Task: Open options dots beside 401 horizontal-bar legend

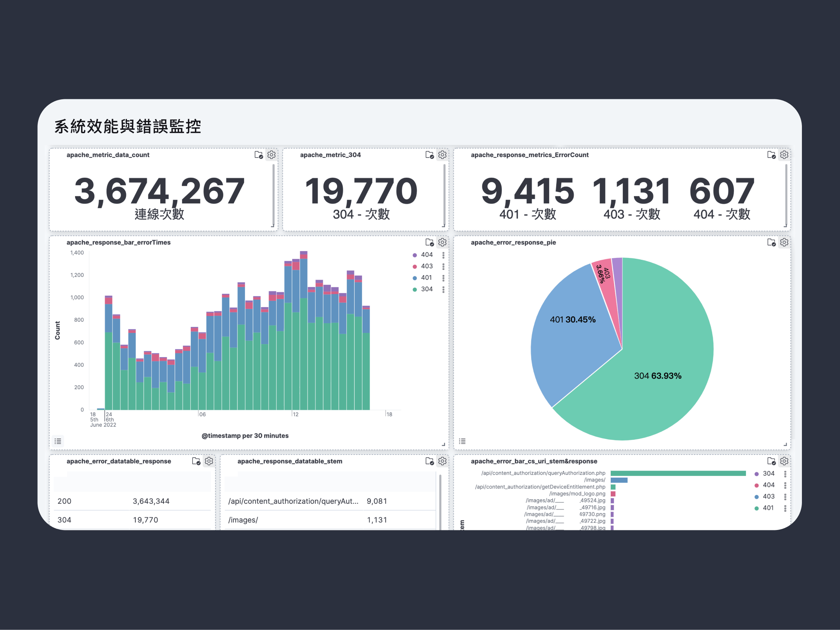Action: [785, 508]
